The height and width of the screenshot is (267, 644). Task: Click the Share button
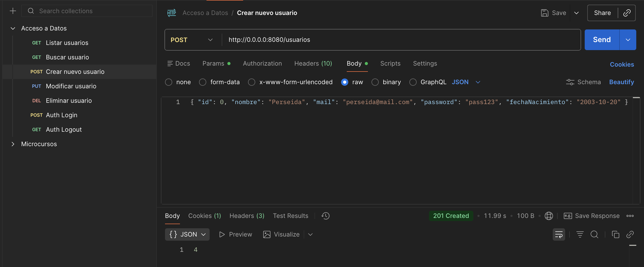(602, 13)
